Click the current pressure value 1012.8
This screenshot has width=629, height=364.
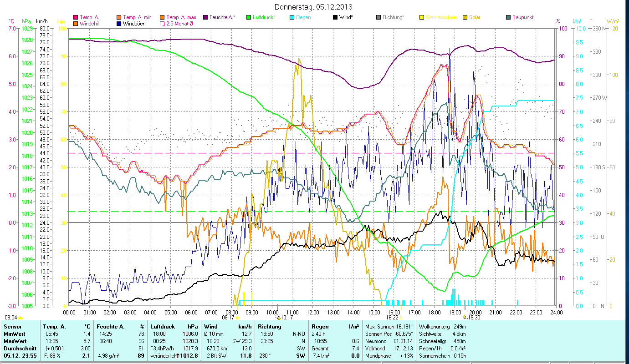pyautogui.click(x=190, y=355)
